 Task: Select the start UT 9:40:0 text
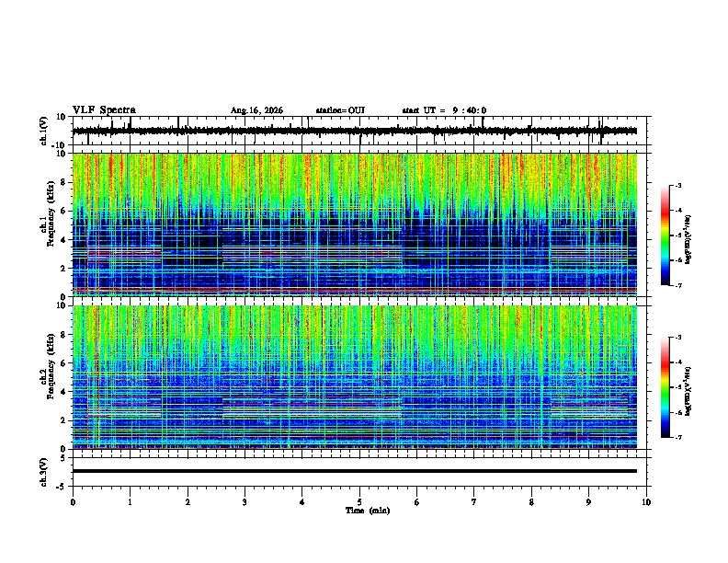tap(444, 110)
